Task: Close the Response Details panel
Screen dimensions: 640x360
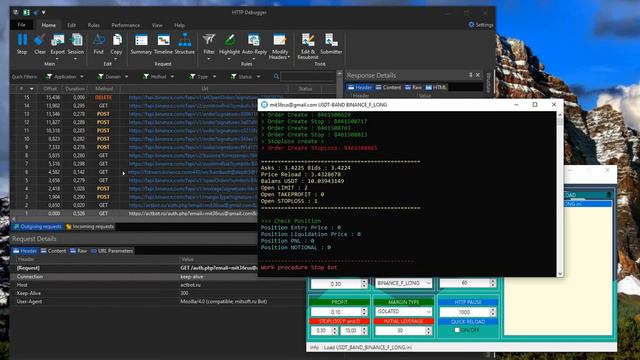Action: (x=478, y=75)
